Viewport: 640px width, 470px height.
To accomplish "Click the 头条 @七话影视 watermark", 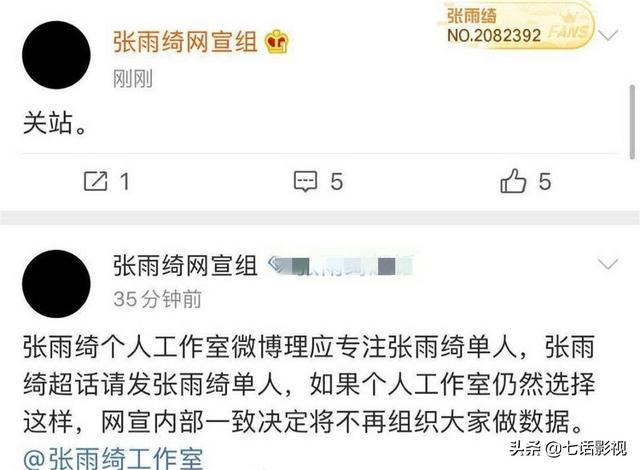I will 568,449.
